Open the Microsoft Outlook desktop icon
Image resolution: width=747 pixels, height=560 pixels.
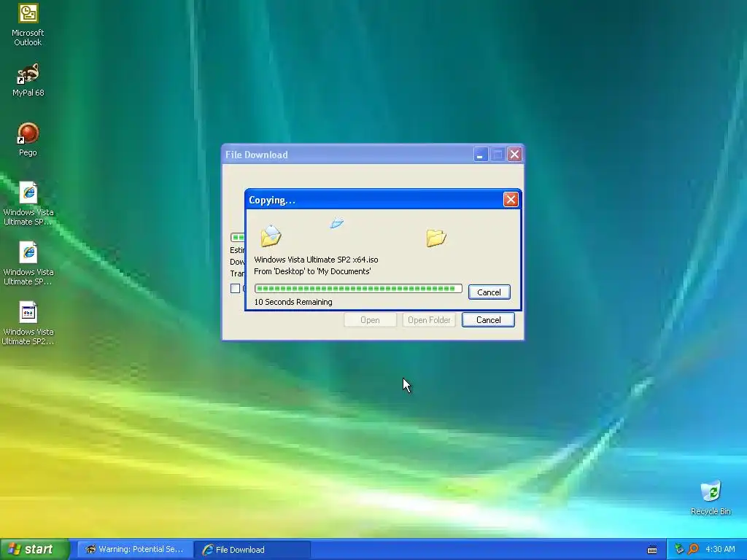(x=28, y=25)
